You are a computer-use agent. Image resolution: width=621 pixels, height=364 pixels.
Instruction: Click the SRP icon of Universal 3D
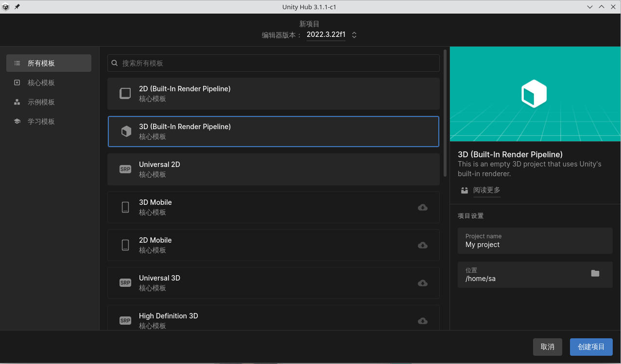pyautogui.click(x=125, y=283)
